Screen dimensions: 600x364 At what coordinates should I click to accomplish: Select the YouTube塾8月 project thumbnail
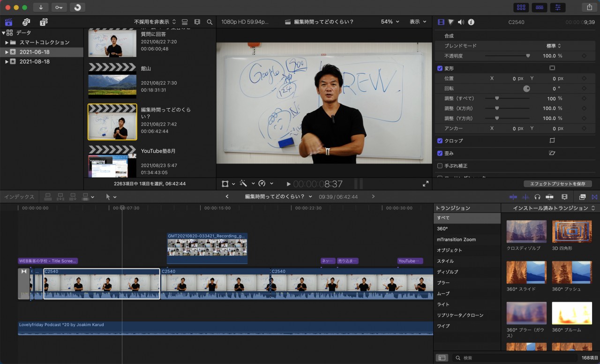pyautogui.click(x=112, y=162)
